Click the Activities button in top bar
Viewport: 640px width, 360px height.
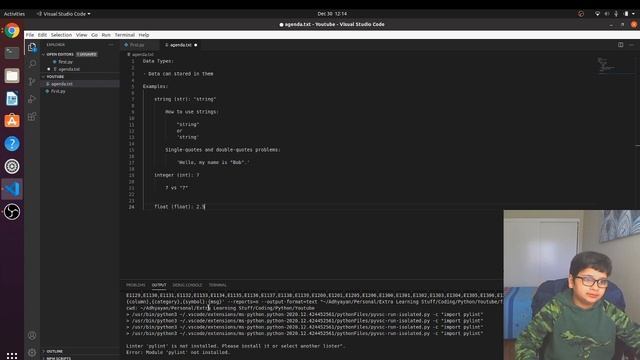click(14, 14)
